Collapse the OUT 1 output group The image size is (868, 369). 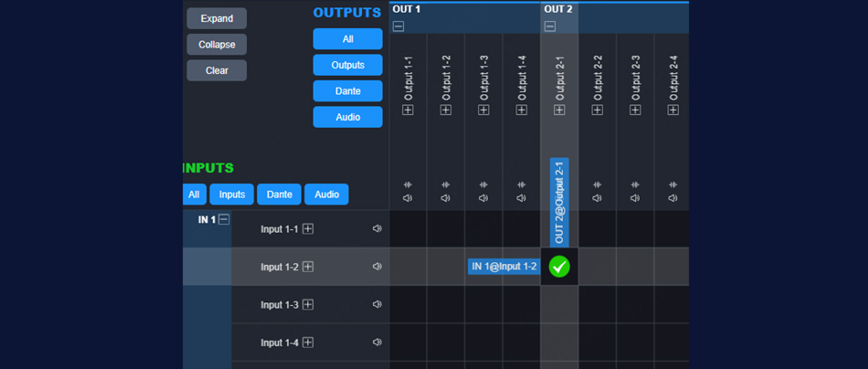coord(398,27)
